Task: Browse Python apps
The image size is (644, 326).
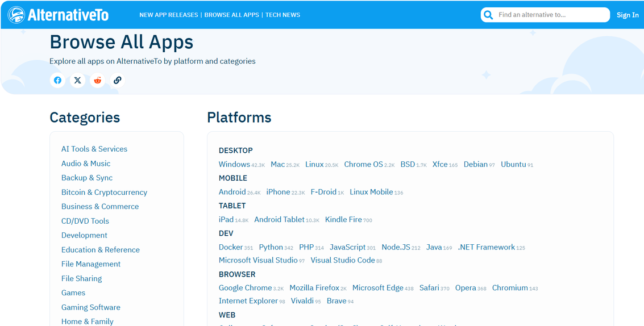Action: [271, 247]
